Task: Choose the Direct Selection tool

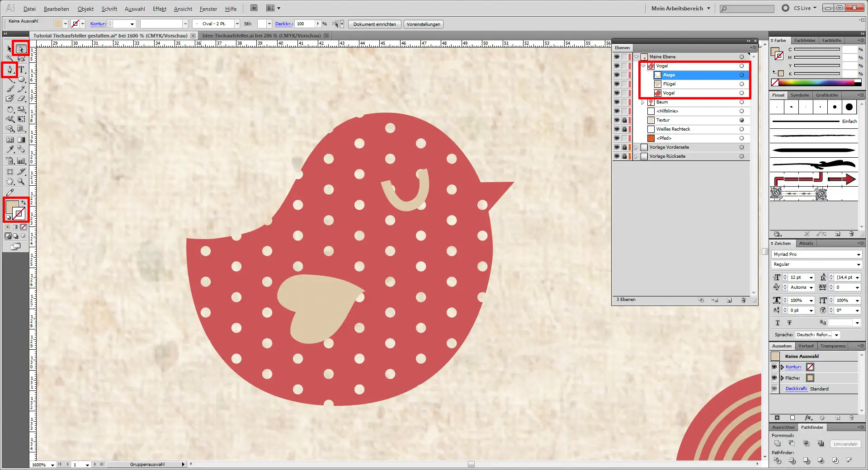Action: tap(21, 49)
